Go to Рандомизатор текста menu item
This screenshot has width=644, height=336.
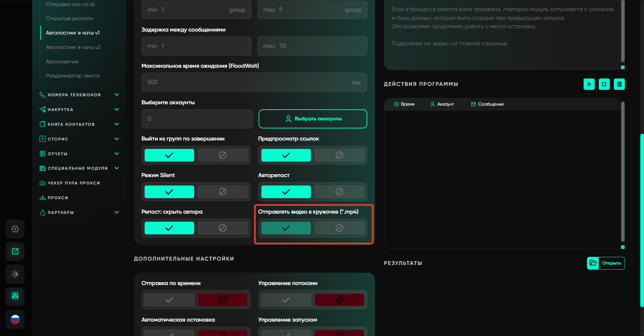[x=72, y=76]
